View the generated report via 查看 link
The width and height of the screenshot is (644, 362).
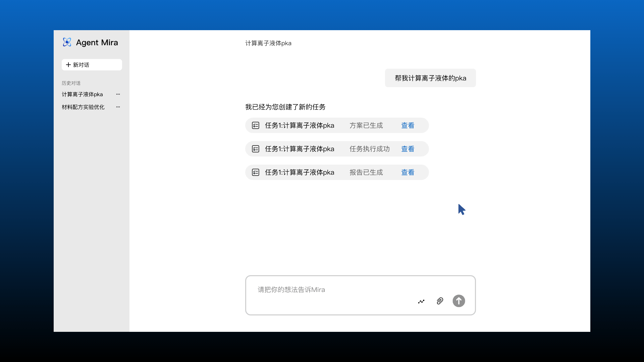tap(408, 172)
